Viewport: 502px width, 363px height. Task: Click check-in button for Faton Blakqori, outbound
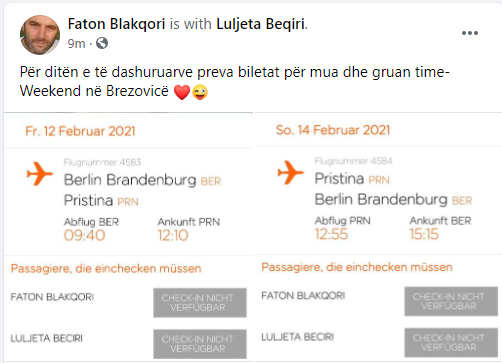(200, 303)
